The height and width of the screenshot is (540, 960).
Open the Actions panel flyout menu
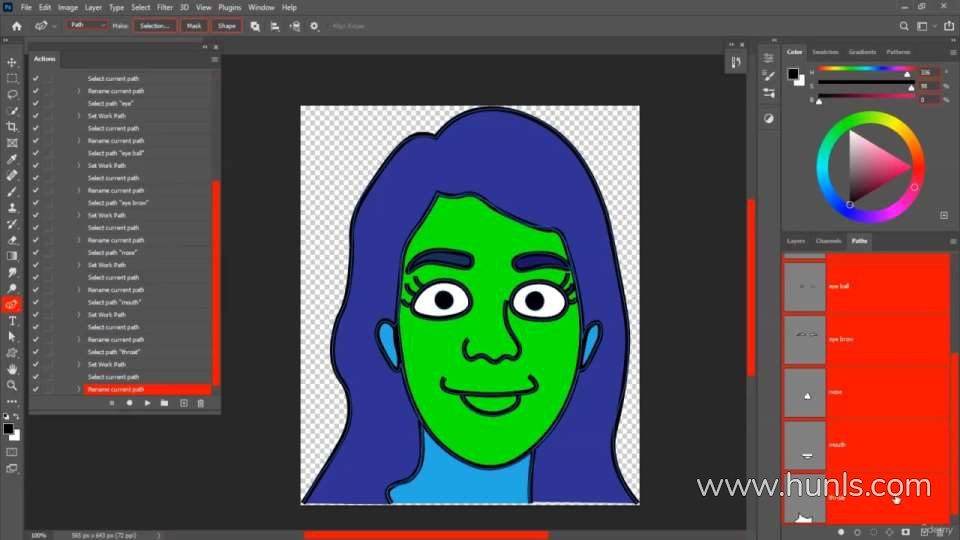click(214, 59)
